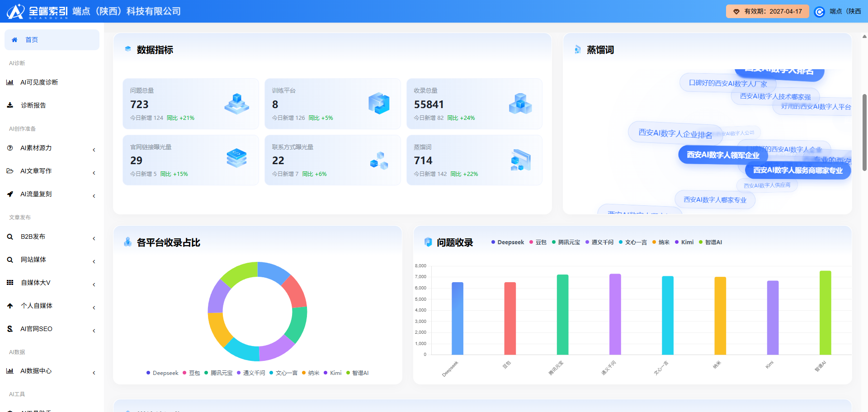Select the 西安AI数字人服务商哪家专业 keyword tag
Viewport: 868px width, 412px height.
pos(798,170)
